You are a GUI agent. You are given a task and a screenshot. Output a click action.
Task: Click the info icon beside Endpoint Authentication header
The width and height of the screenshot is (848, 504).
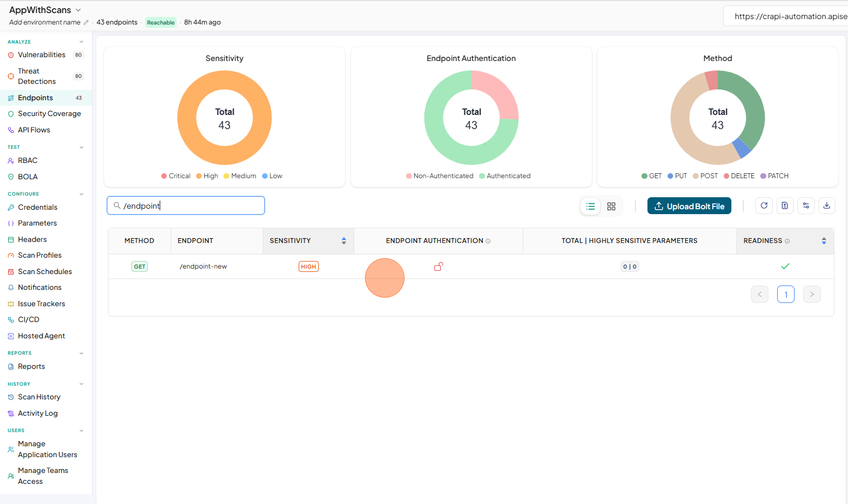pos(488,241)
